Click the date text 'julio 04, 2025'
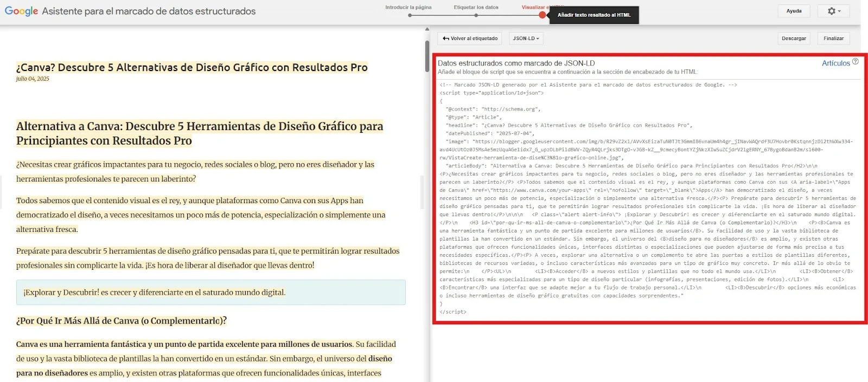This screenshot has height=382, width=868. click(33, 79)
